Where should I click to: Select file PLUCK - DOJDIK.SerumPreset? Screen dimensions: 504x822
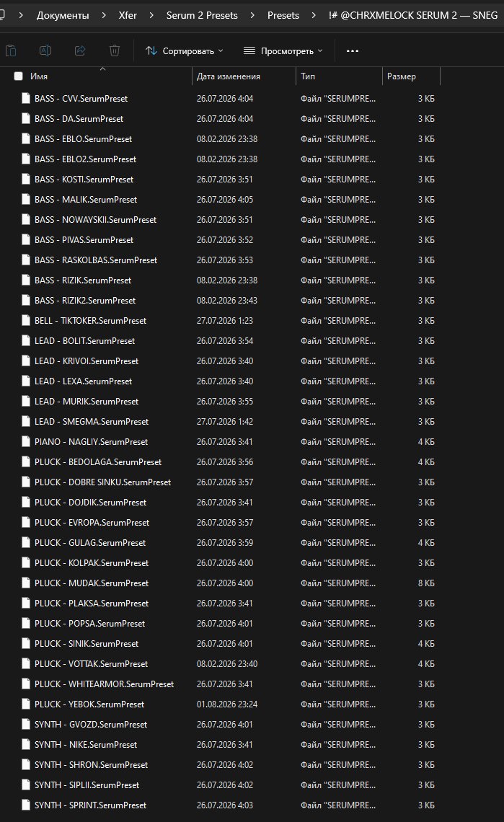(x=91, y=503)
